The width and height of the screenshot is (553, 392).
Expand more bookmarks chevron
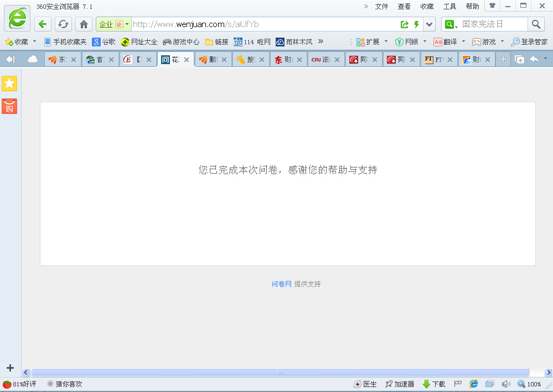point(321,41)
